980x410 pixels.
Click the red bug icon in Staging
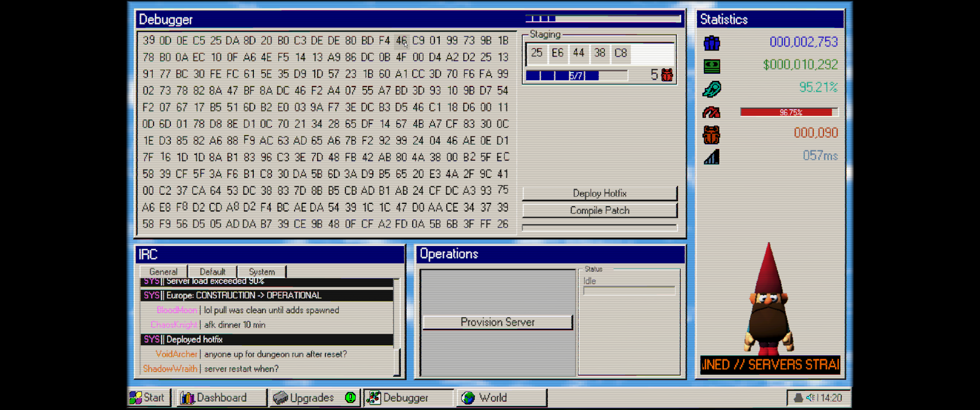click(667, 75)
